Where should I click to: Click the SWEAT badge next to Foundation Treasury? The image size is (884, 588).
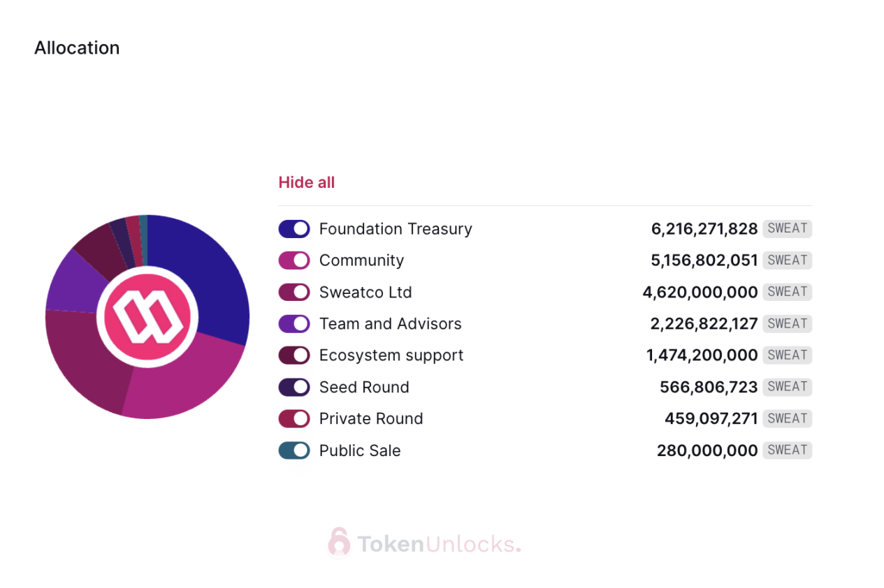pyautogui.click(x=787, y=228)
